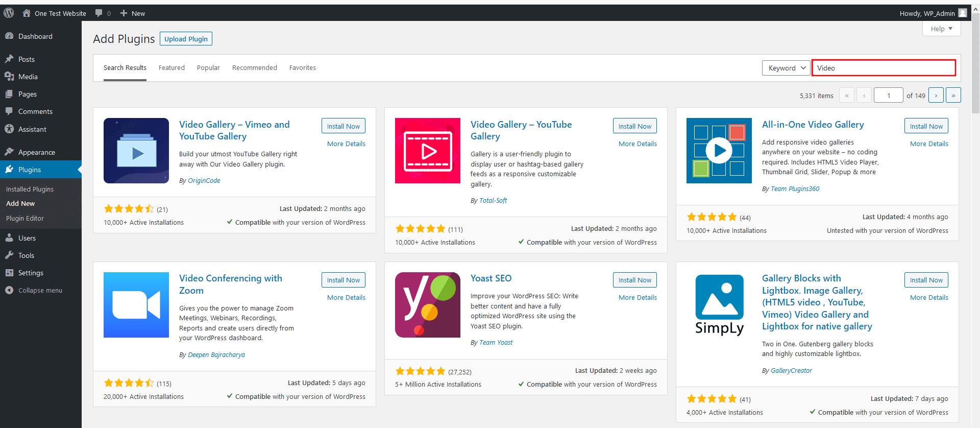Open More Details for All-in-One Video Gallery
This screenshot has width=980, height=428.
point(928,144)
